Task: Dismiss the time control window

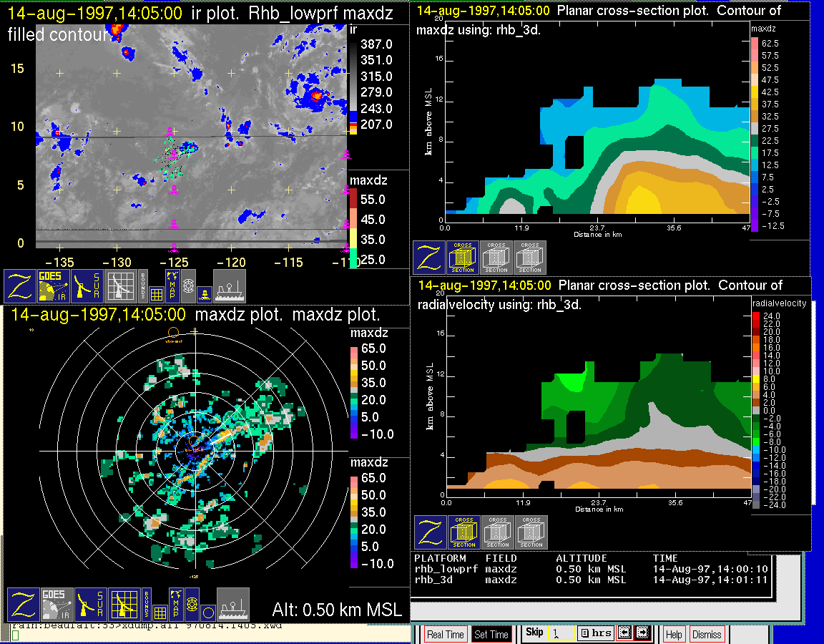Action: (706, 634)
